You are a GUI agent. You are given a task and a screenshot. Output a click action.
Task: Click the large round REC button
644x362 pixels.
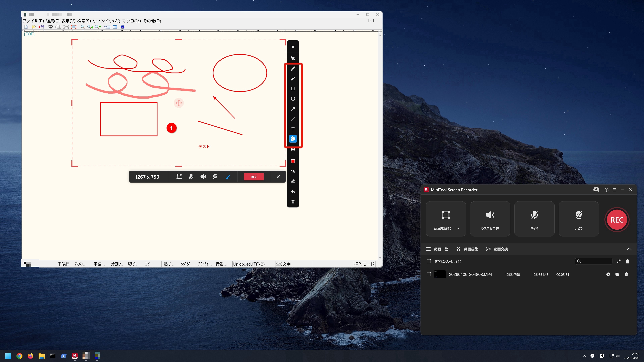pyautogui.click(x=617, y=220)
